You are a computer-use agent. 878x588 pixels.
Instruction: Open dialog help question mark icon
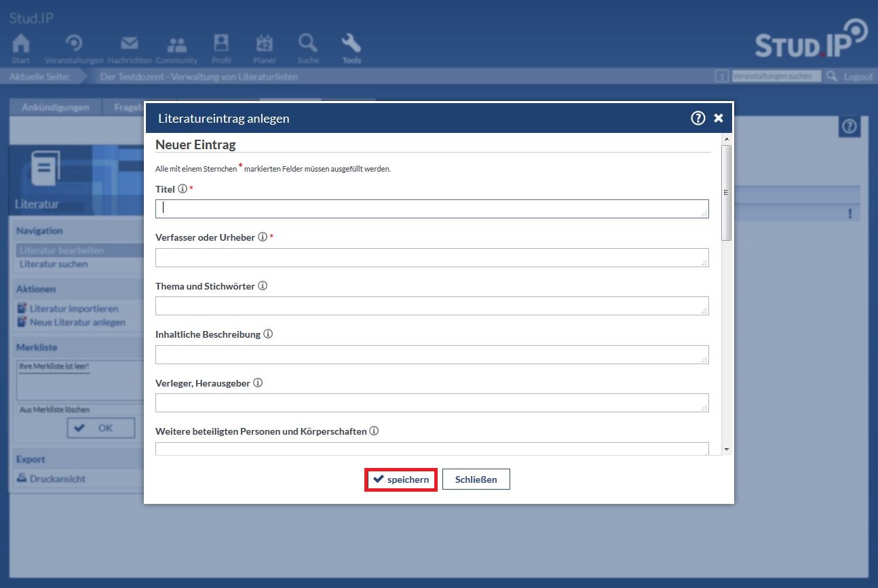pos(698,118)
